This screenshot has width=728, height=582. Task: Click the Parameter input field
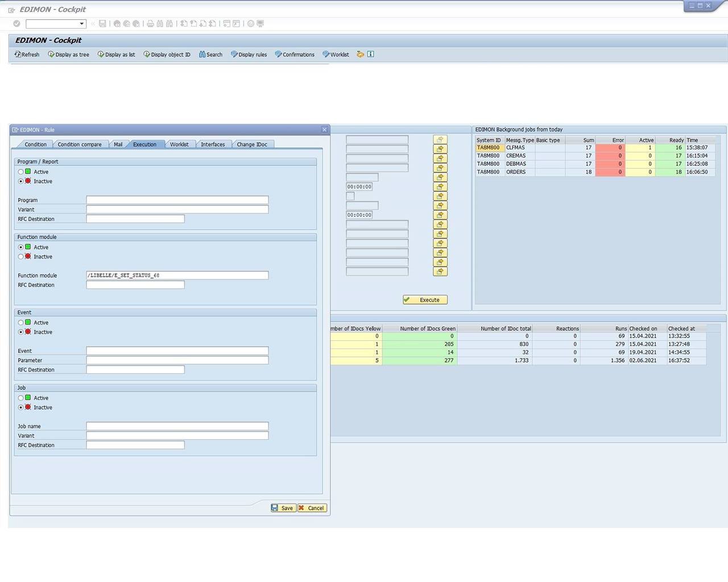point(177,360)
